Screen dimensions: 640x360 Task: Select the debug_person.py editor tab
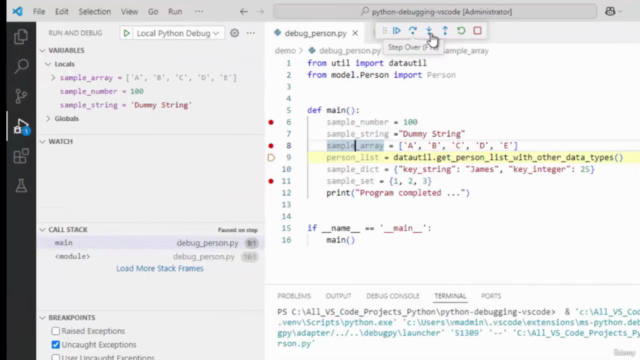pos(315,33)
